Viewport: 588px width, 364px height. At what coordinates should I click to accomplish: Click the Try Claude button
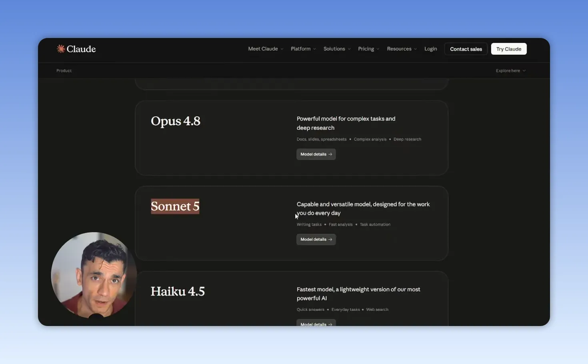pyautogui.click(x=509, y=49)
